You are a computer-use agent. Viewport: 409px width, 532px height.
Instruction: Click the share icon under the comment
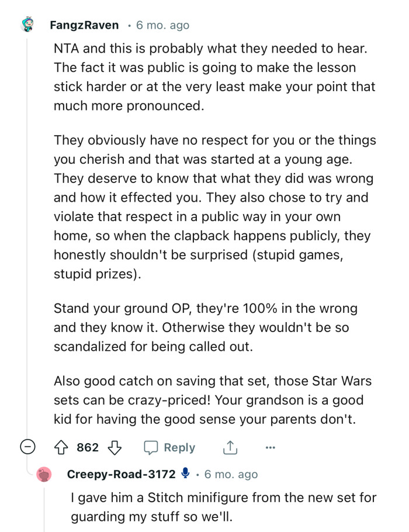click(230, 448)
